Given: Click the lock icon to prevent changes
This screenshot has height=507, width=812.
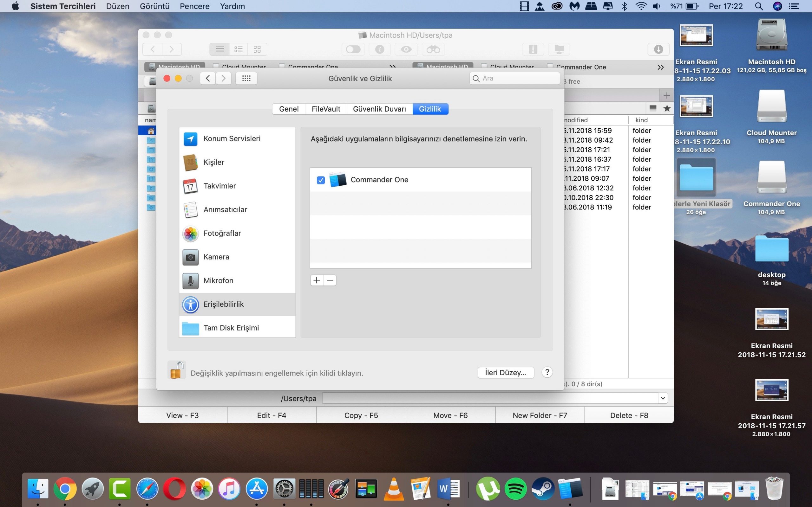Looking at the screenshot, I should (x=176, y=371).
